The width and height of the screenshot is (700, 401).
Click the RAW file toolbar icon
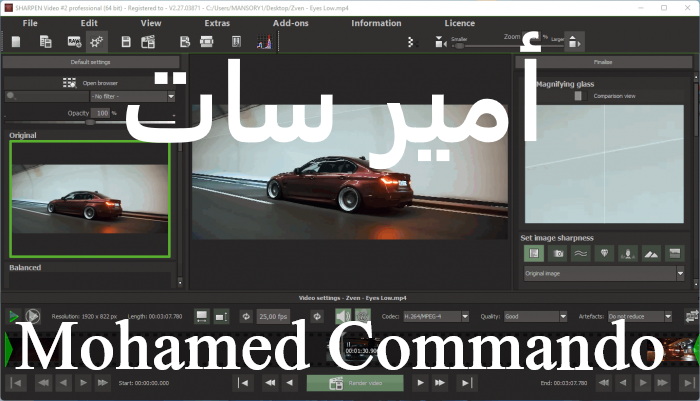pos(73,42)
